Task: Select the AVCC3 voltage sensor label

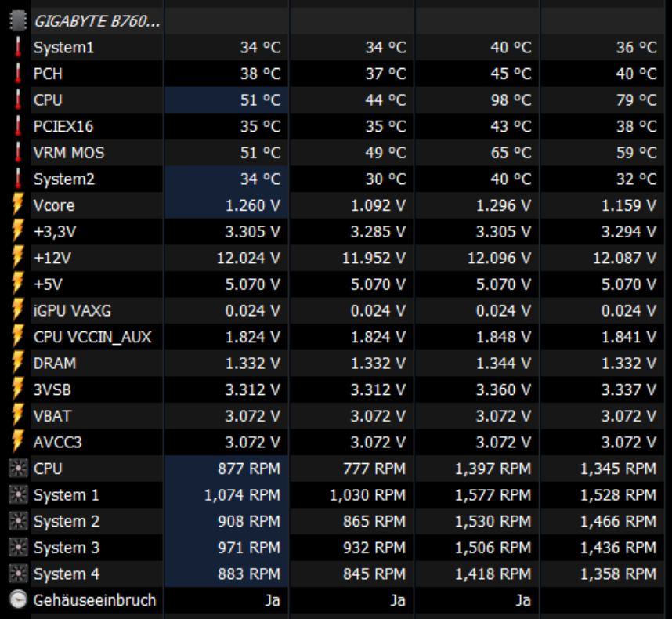Action: (x=57, y=443)
